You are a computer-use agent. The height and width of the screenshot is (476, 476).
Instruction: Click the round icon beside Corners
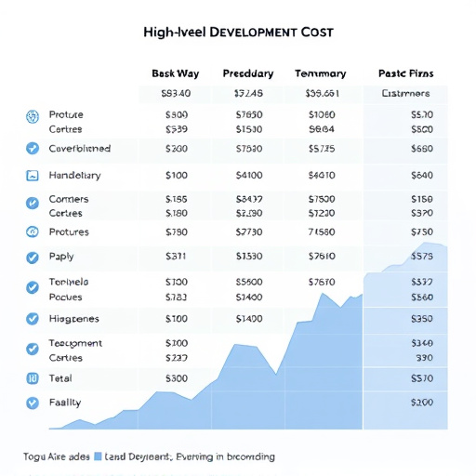pos(33,203)
